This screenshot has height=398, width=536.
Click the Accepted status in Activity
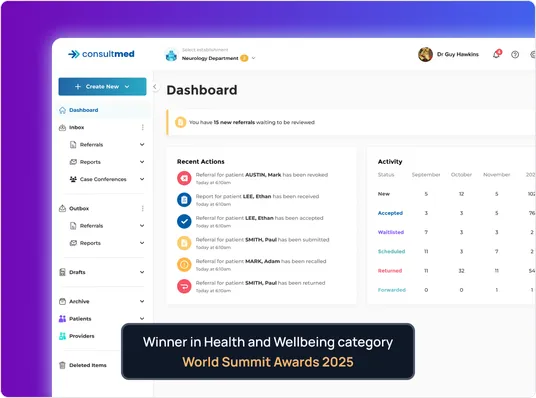pos(390,213)
